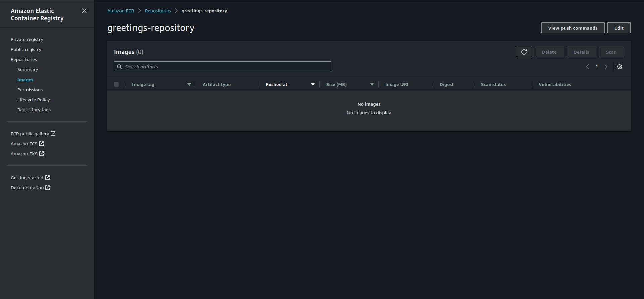This screenshot has height=299, width=644.
Task: Follow the Amazon ECR breadcrumb link
Action: tap(121, 11)
